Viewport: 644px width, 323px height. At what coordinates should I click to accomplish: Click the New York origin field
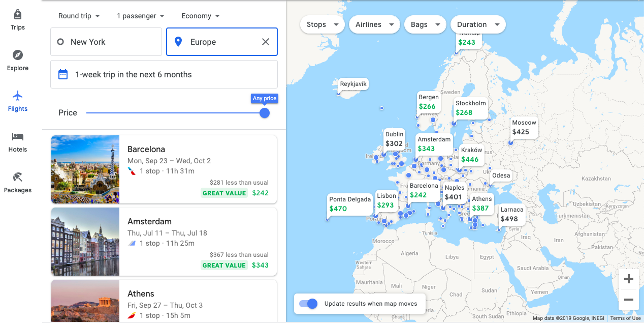click(x=106, y=42)
